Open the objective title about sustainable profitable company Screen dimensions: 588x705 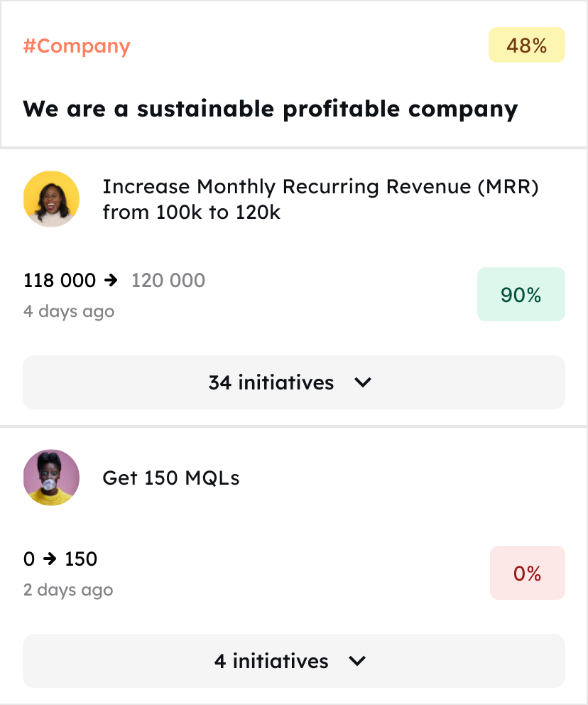pyautogui.click(x=270, y=109)
